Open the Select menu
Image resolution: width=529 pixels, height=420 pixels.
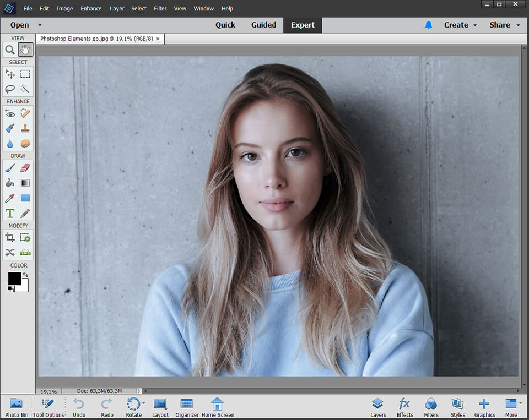pyautogui.click(x=139, y=8)
